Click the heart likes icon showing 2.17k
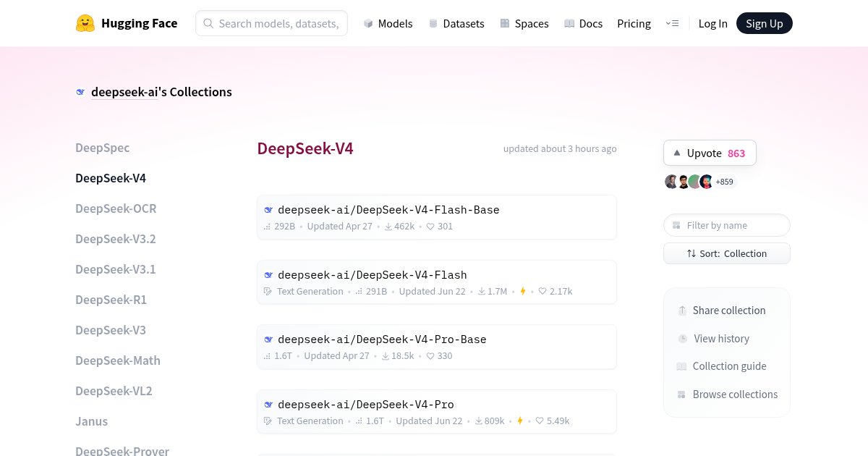868x456 pixels. click(542, 292)
